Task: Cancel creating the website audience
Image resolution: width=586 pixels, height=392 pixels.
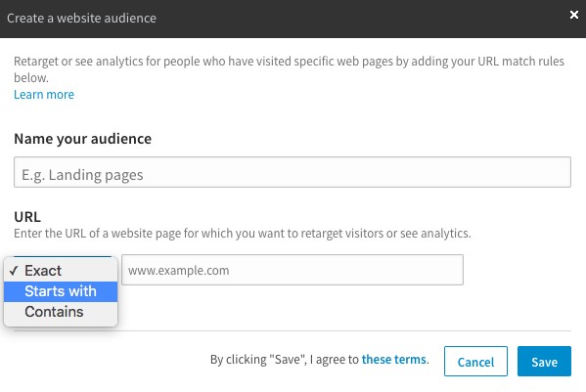Action: tap(475, 361)
